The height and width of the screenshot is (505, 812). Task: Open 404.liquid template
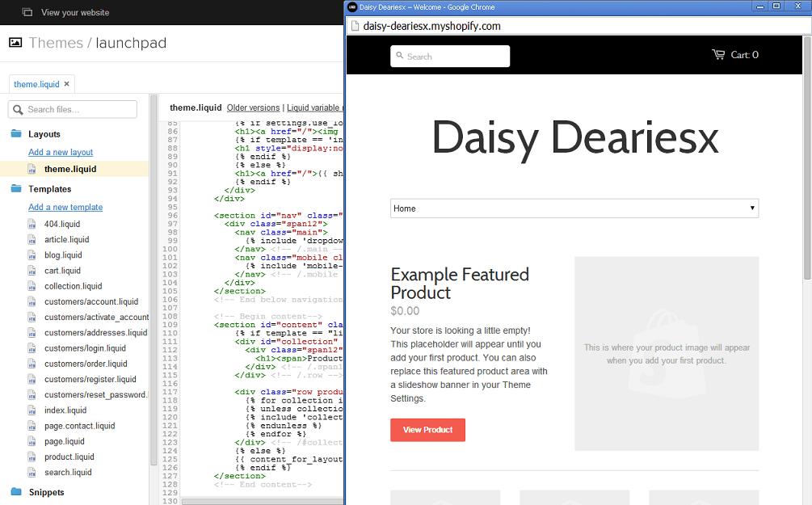point(62,225)
